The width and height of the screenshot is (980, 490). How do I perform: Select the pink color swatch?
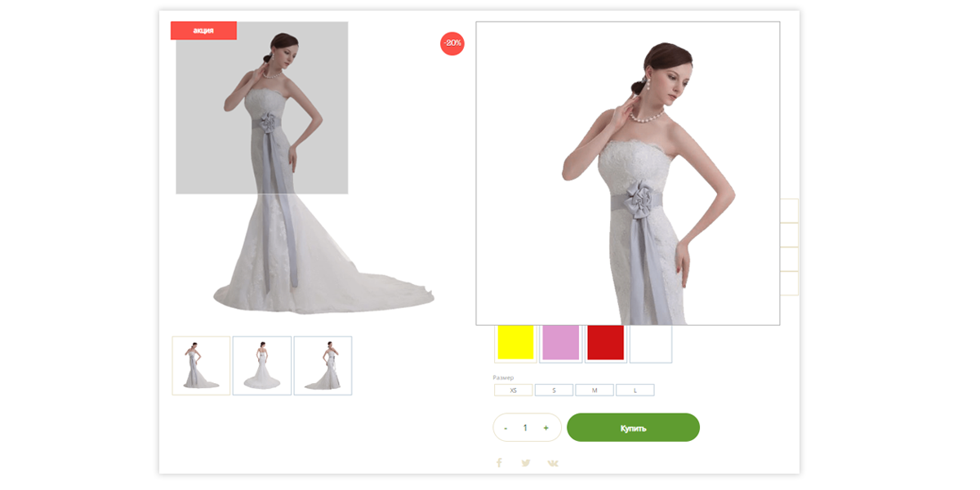(560, 343)
